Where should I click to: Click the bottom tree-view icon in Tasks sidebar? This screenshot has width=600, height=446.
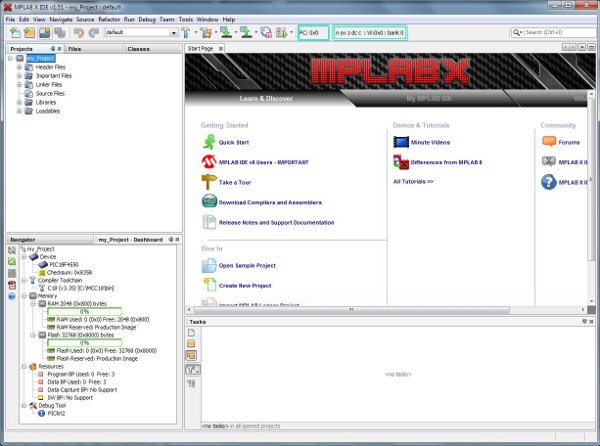tap(191, 383)
